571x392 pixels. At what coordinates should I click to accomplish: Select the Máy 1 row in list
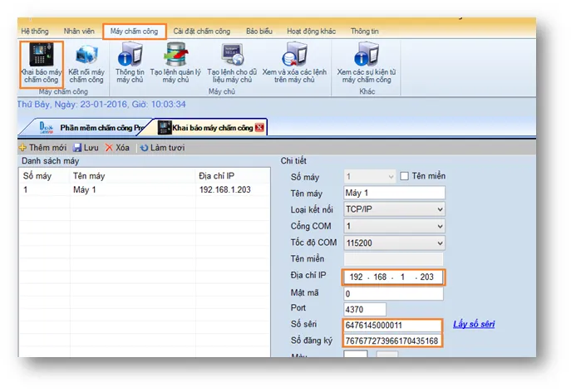(x=145, y=189)
